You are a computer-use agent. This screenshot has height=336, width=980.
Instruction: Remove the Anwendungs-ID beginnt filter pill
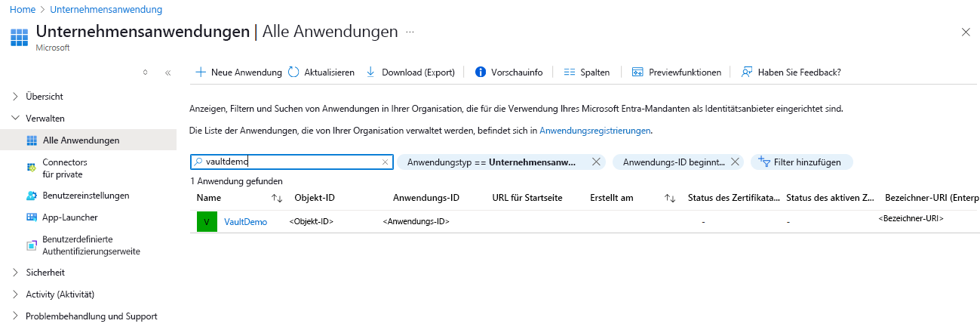tap(736, 162)
